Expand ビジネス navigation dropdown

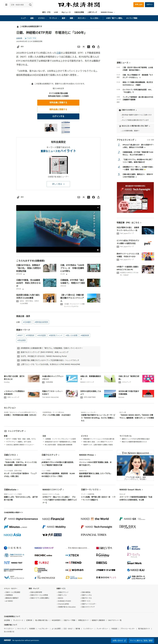(42, 18)
